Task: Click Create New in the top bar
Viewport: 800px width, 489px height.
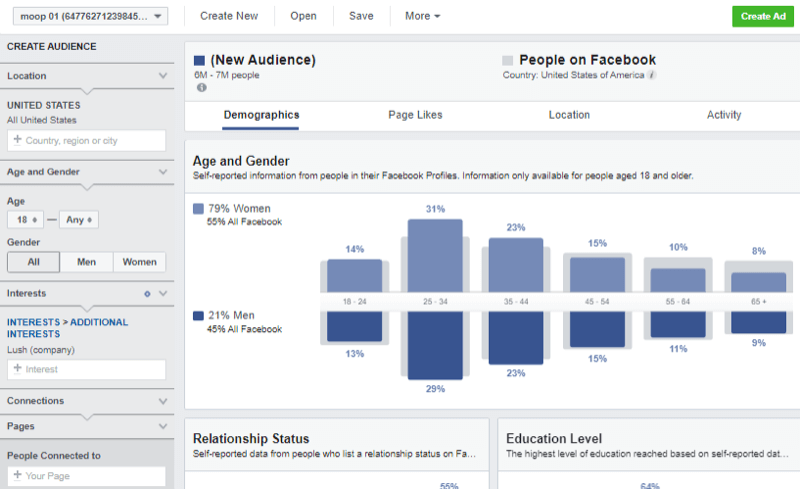Action: (x=229, y=16)
